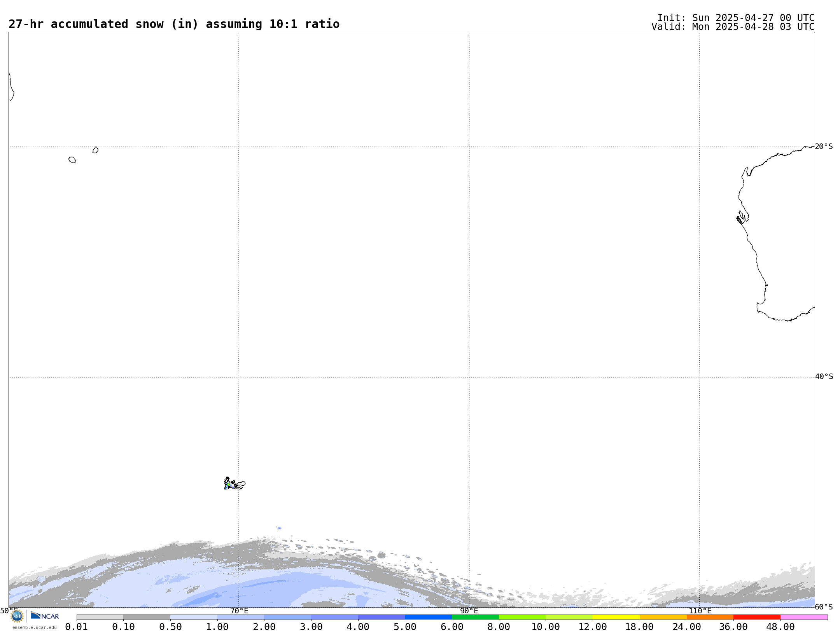
Task: Select the lime 8.00–10.00 legend swatch
Action: click(x=522, y=617)
